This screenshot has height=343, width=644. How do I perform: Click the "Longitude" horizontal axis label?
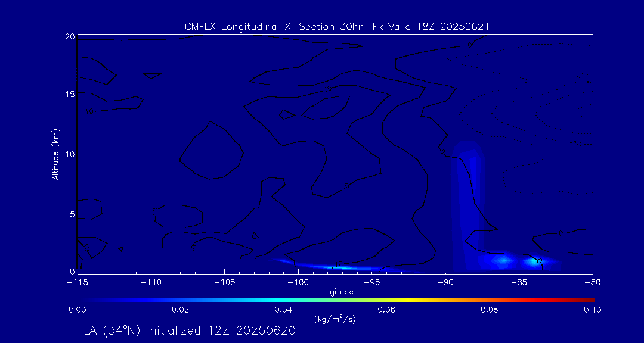coord(335,292)
